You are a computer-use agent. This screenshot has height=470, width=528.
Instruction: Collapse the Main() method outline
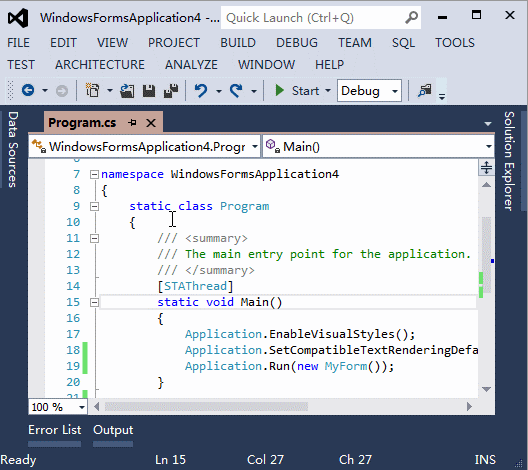(x=94, y=302)
